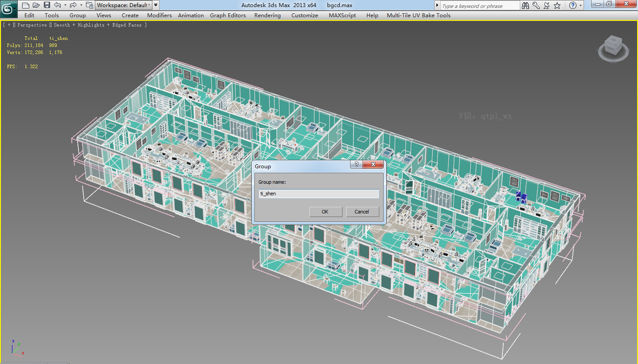This screenshot has width=638, height=364.
Task: Open the Customize menu
Action: coord(305,15)
